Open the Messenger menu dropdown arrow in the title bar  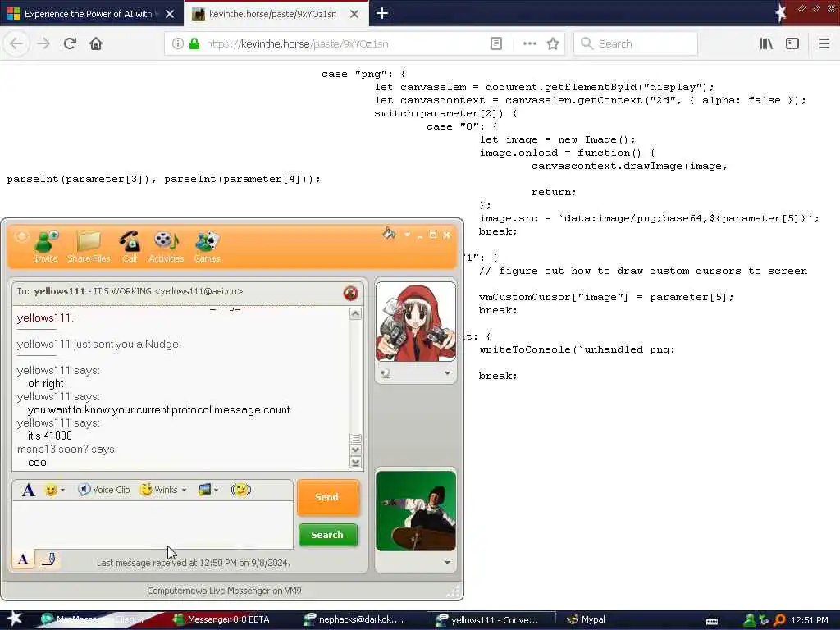click(x=407, y=235)
